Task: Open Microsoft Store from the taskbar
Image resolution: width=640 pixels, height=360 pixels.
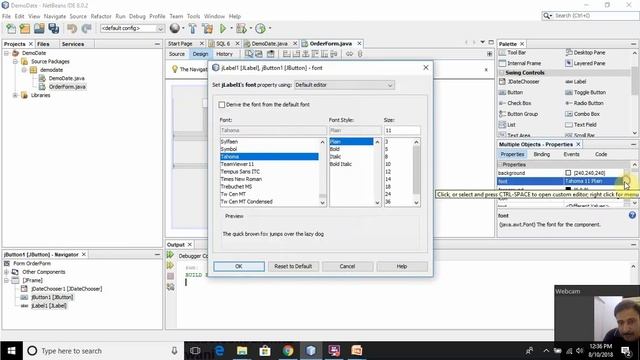Action: 265,351
